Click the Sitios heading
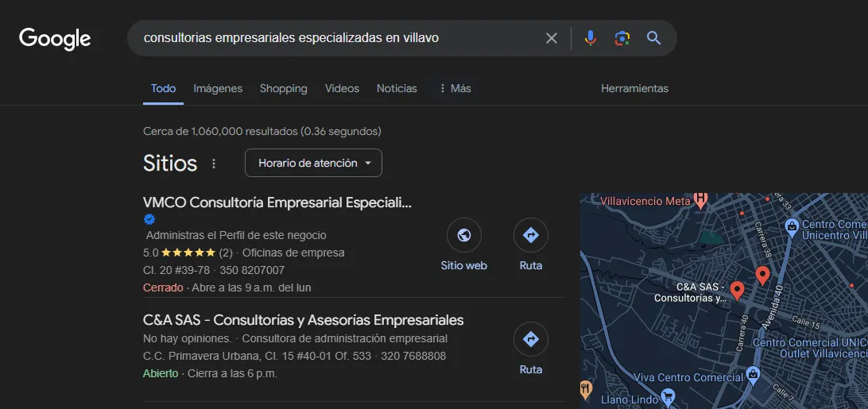This screenshot has width=868, height=409. (x=170, y=164)
